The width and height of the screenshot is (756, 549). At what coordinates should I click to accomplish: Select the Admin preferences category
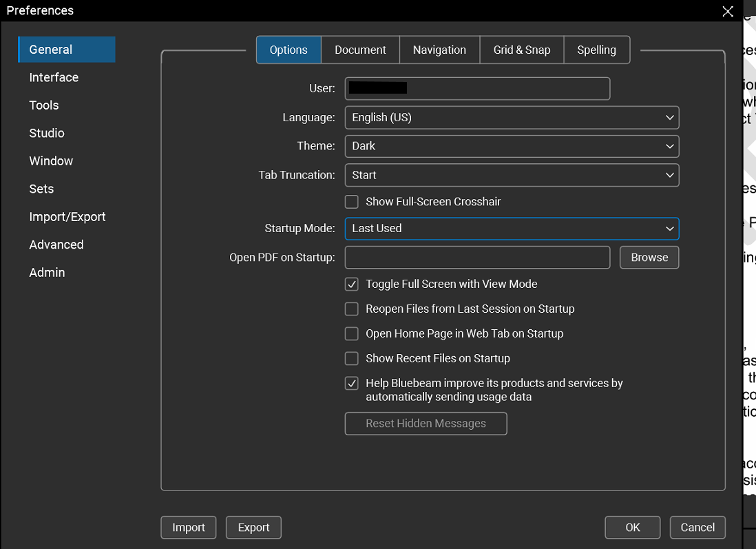click(47, 272)
